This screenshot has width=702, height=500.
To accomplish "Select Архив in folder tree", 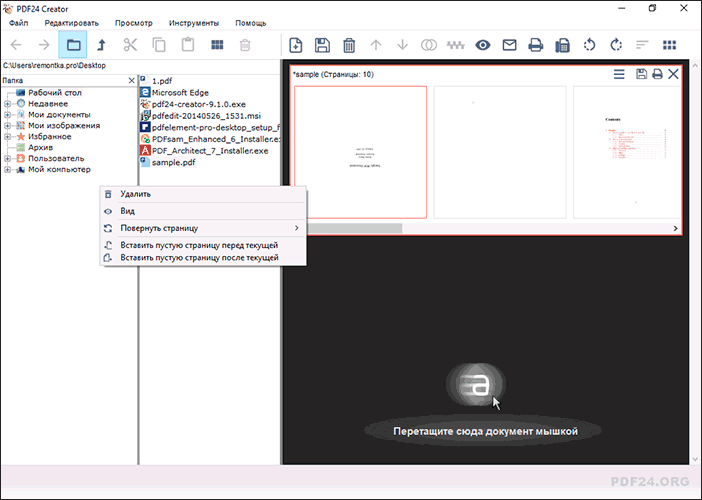I will click(40, 147).
